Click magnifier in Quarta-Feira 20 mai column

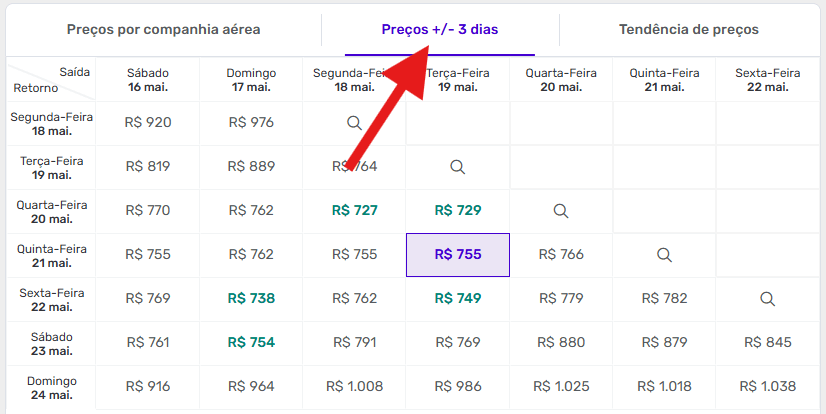coord(561,211)
